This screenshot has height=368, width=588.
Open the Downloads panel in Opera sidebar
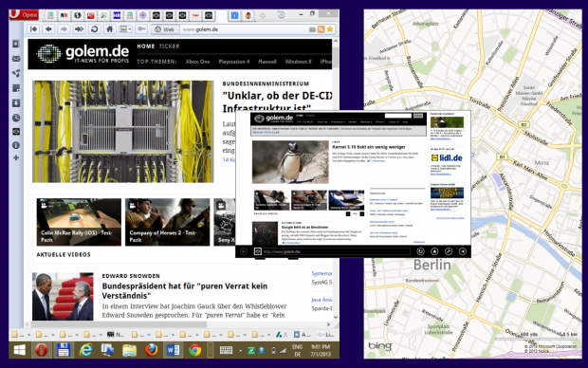pyautogui.click(x=16, y=103)
